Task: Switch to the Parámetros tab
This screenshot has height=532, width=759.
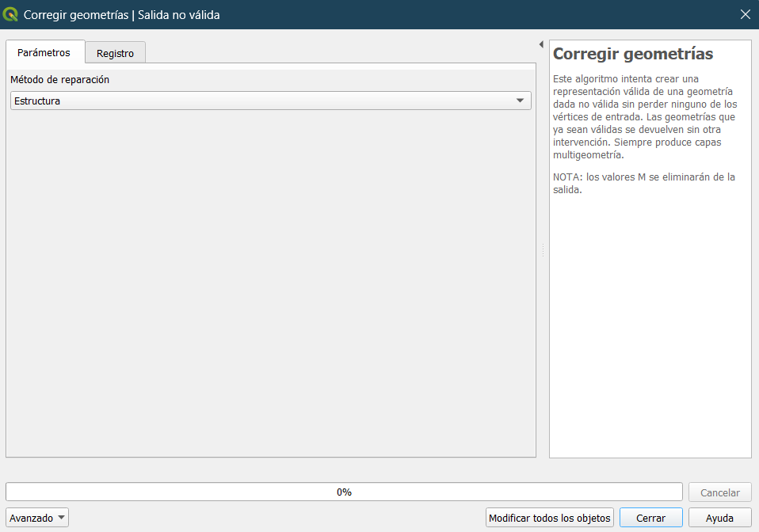Action: [44, 52]
